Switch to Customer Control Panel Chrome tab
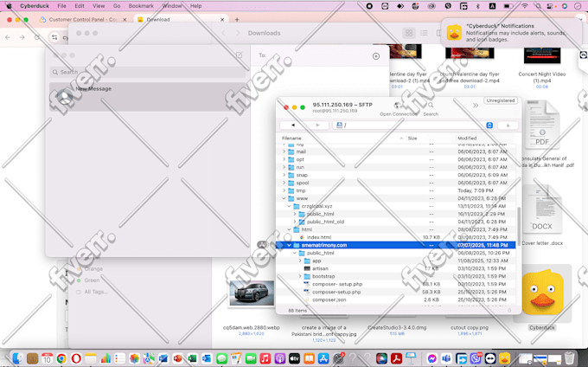Image resolution: width=588 pixels, height=367 pixels. (x=83, y=20)
